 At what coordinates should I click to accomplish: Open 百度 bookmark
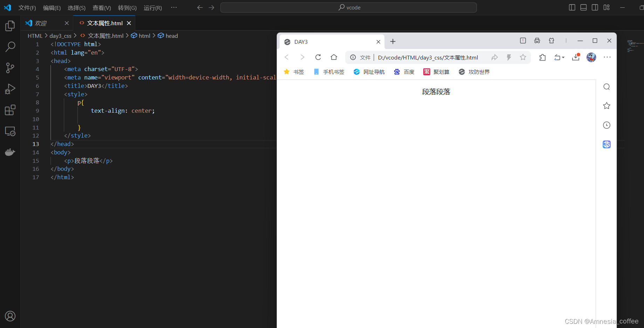pyautogui.click(x=404, y=72)
